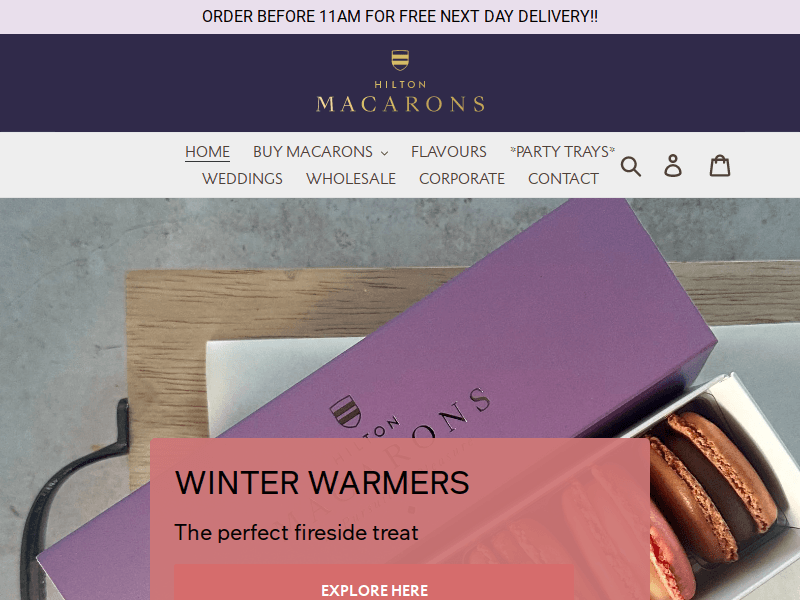The image size is (800, 600).
Task: Click the account login person icon
Action: pos(672,166)
